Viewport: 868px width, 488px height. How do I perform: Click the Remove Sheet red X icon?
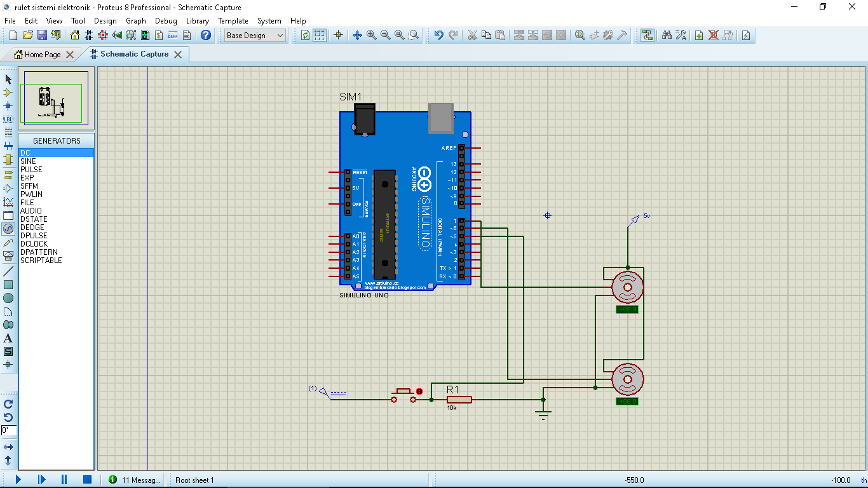click(714, 36)
